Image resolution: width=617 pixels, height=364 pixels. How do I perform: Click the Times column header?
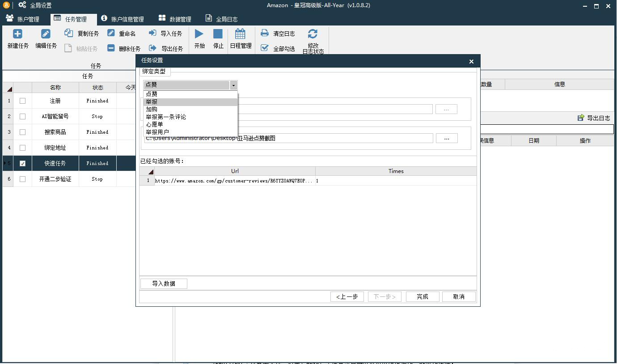[x=396, y=171]
